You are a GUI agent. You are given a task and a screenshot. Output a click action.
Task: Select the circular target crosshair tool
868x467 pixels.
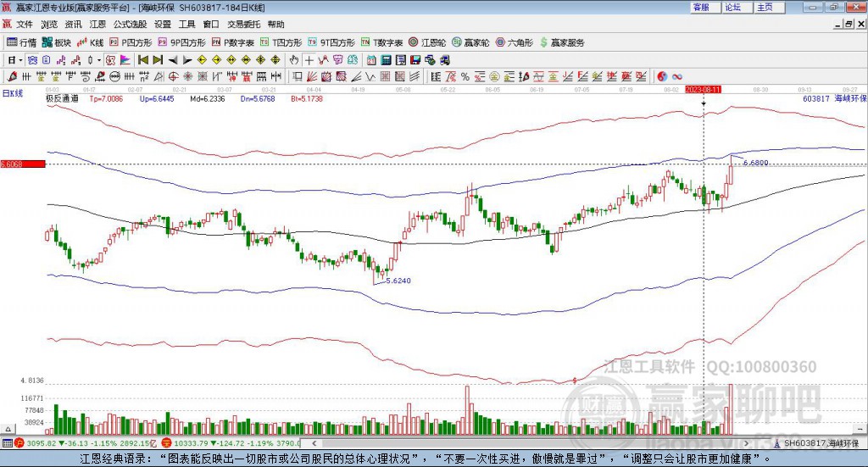tap(173, 76)
